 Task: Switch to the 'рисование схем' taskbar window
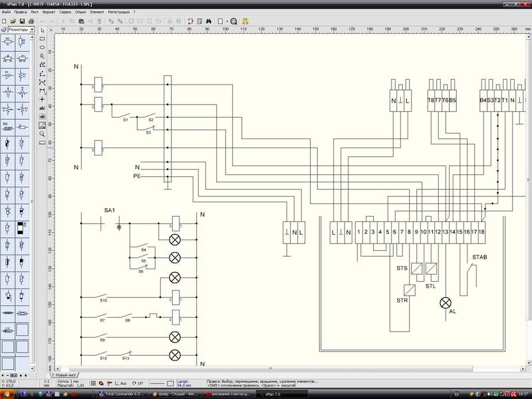pyautogui.click(x=229, y=394)
